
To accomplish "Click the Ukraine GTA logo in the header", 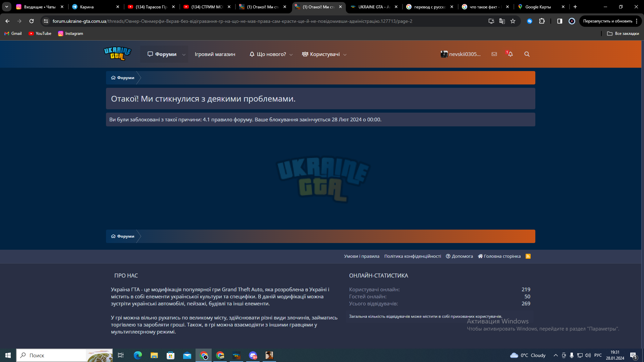I will click(117, 54).
